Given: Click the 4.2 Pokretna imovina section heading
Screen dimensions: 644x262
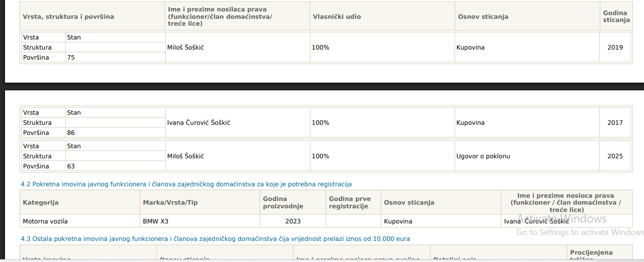Looking at the screenshot, I should pyautogui.click(x=186, y=184).
